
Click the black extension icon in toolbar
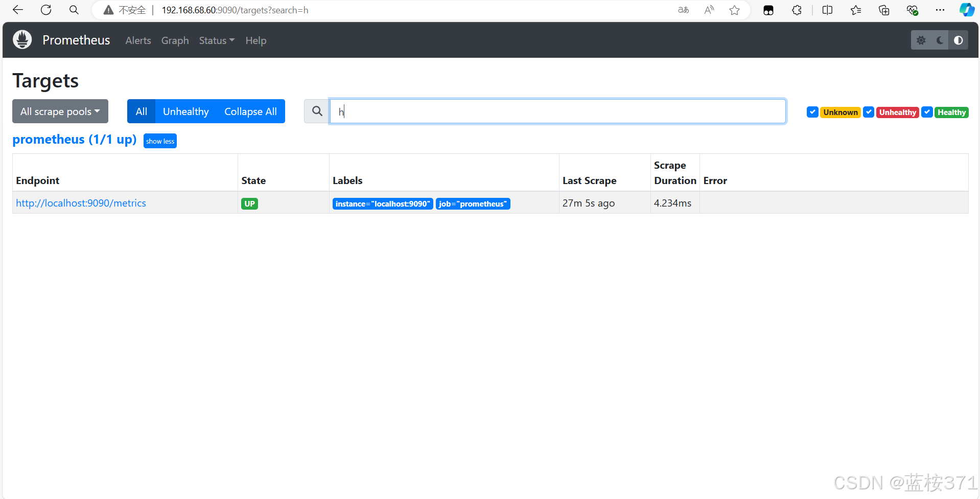768,10
